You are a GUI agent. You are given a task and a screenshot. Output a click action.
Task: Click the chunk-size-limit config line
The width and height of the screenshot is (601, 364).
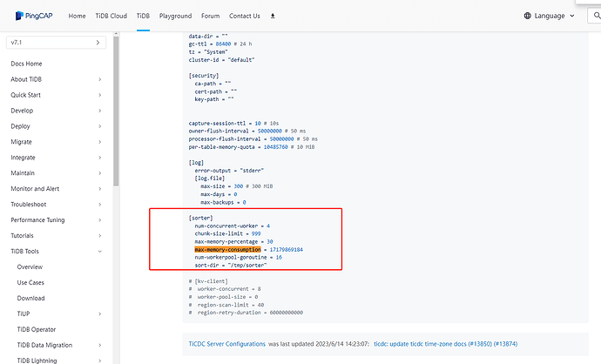coord(227,233)
